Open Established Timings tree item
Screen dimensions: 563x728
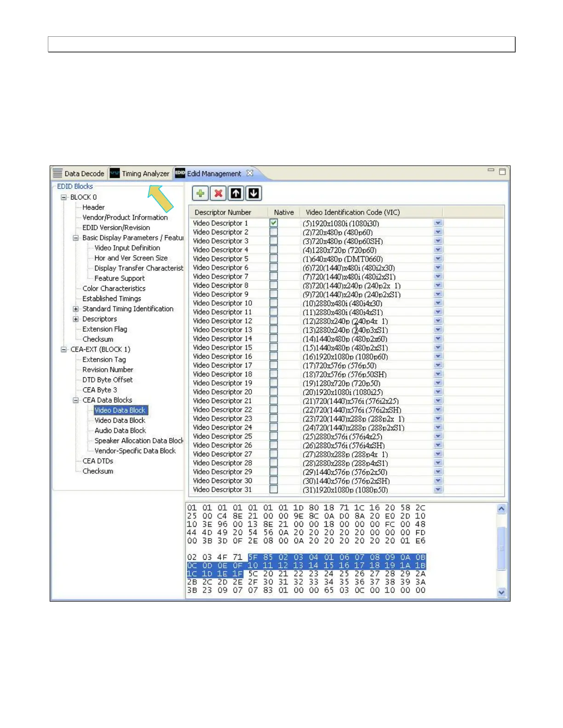point(112,299)
